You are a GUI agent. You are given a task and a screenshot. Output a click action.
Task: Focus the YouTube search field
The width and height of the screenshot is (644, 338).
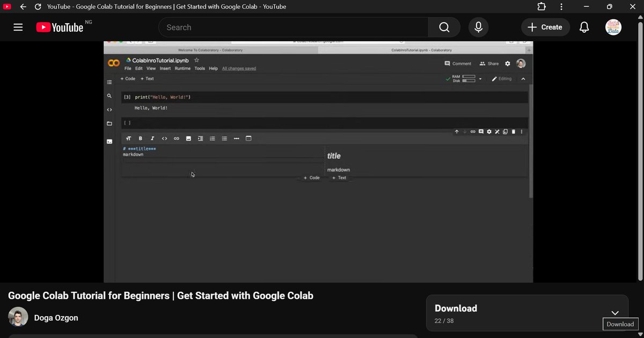pyautogui.click(x=293, y=27)
